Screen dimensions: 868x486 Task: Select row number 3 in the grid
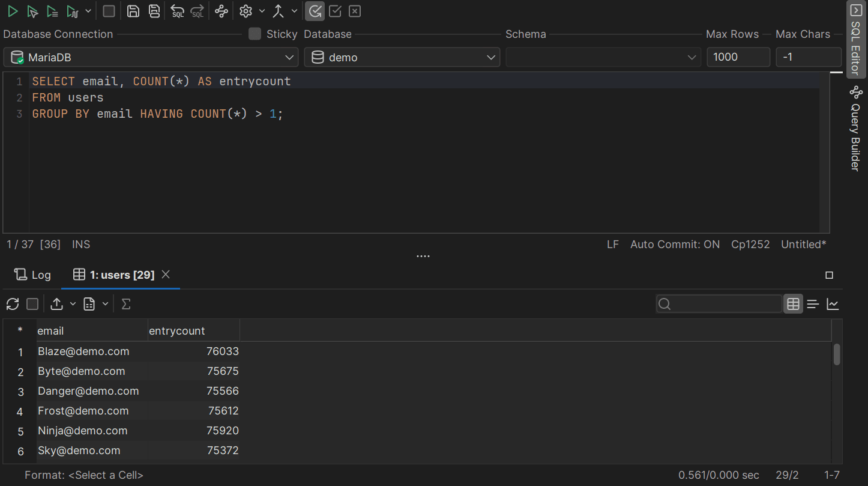tap(20, 392)
